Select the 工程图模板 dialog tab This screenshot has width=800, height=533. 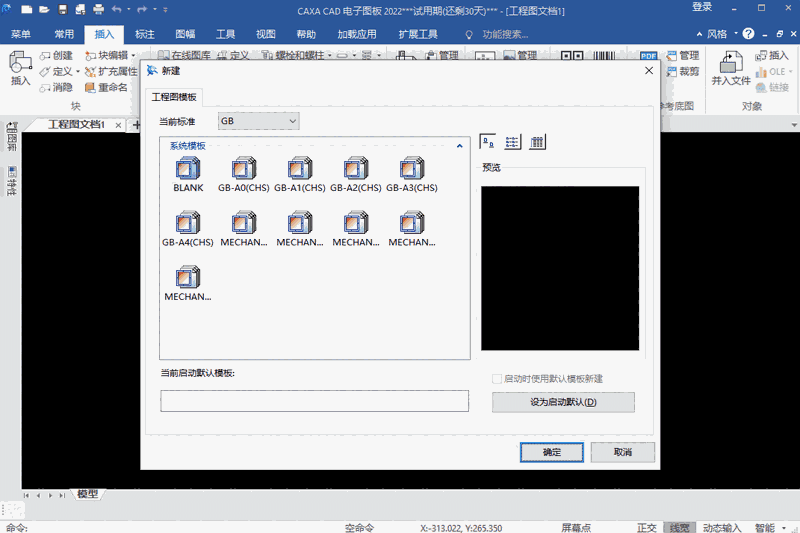pyautogui.click(x=174, y=97)
